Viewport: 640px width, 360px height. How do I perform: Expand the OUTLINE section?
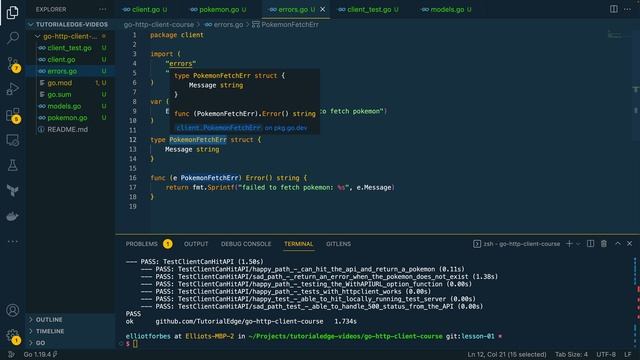click(x=70, y=320)
